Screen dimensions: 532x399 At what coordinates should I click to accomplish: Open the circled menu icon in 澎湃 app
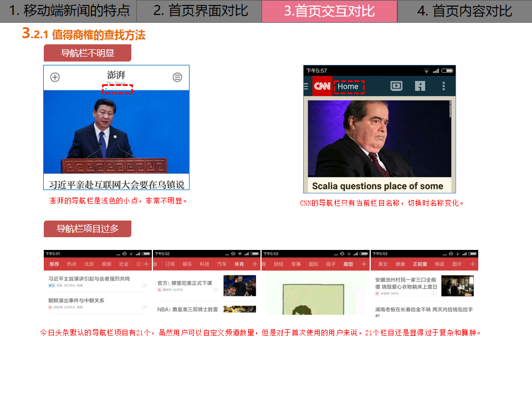[177, 78]
